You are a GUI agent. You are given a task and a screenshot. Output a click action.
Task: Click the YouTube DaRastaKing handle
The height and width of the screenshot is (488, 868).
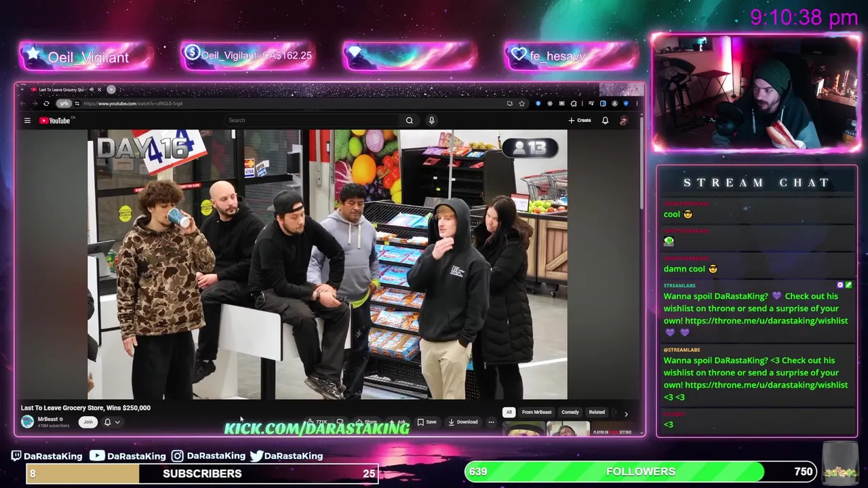coord(127,456)
